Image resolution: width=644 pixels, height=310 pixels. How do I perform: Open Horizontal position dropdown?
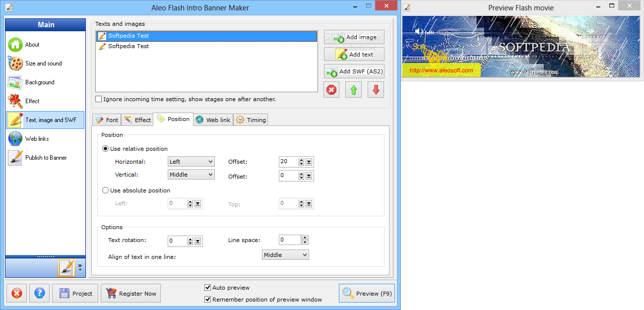pyautogui.click(x=191, y=162)
